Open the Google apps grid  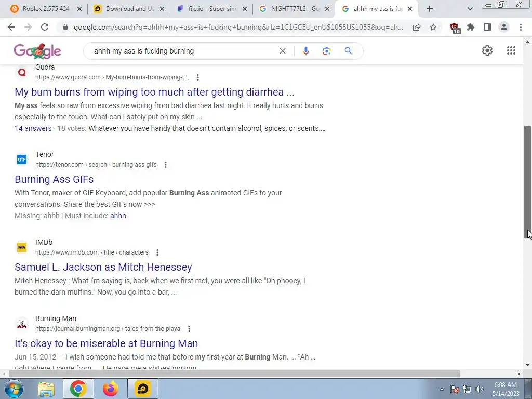[x=511, y=50]
